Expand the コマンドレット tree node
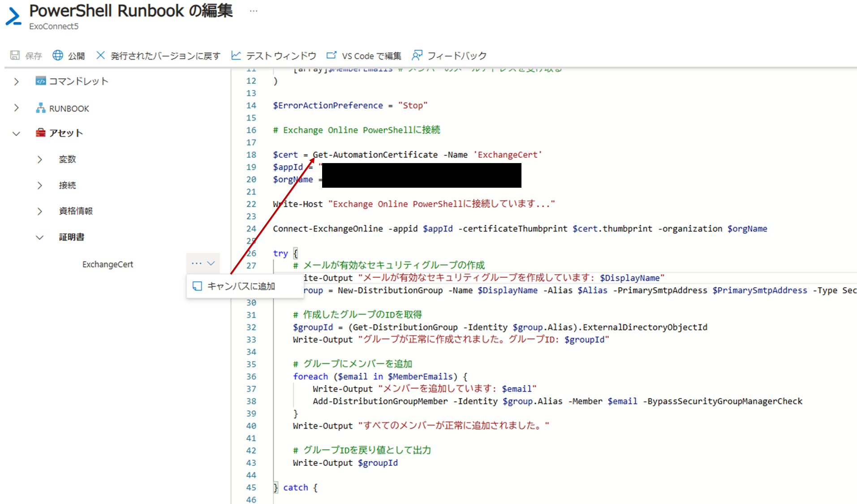Screen dimensions: 857x504 (17, 82)
